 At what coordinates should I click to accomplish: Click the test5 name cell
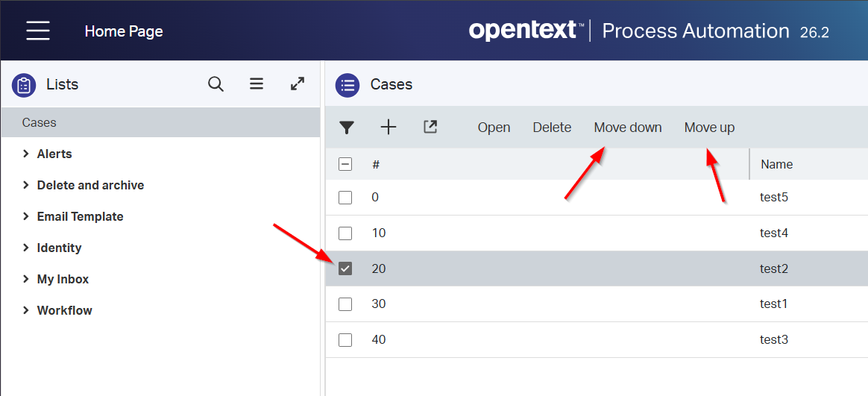[773, 197]
